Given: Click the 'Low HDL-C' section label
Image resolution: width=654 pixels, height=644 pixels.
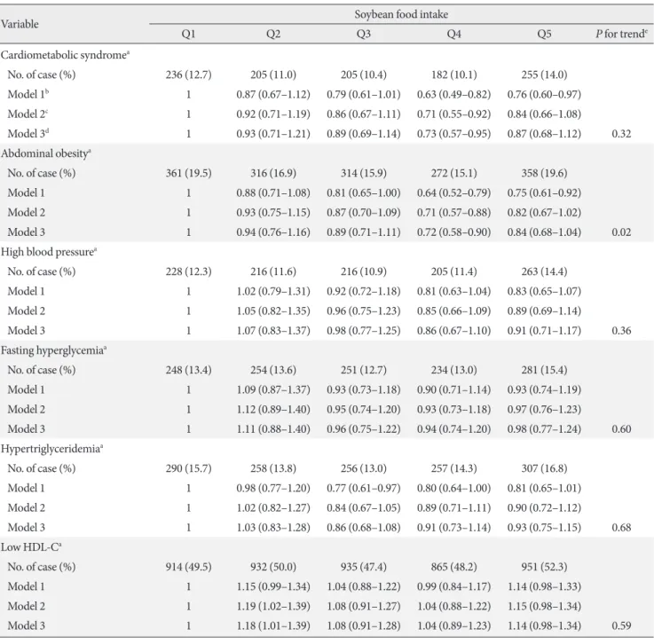Looking at the screenshot, I should click(x=31, y=547).
